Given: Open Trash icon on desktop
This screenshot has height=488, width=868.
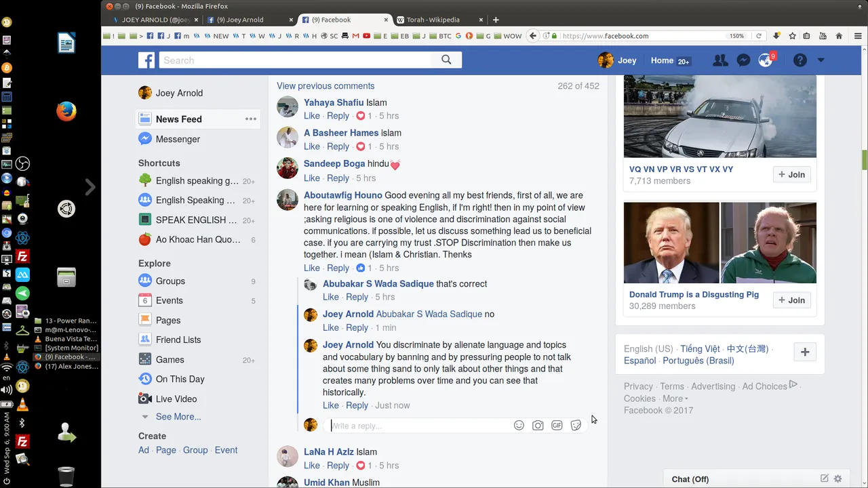Looking at the screenshot, I should pos(66,476).
